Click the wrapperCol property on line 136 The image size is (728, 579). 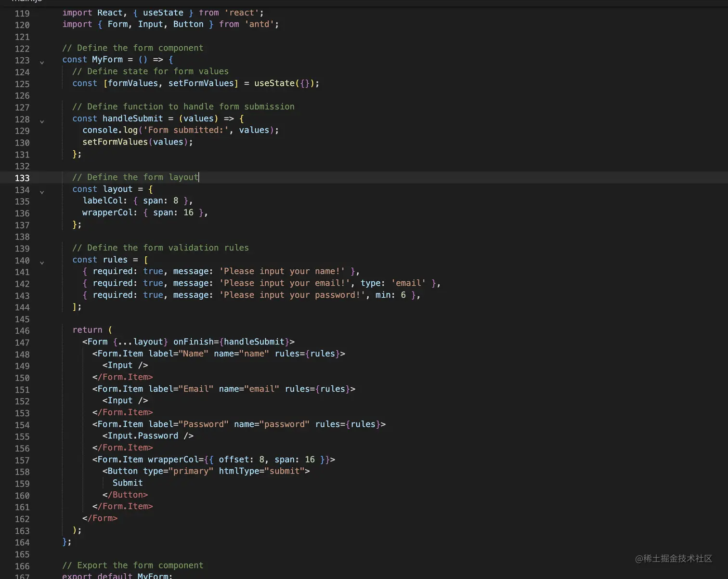coord(107,212)
